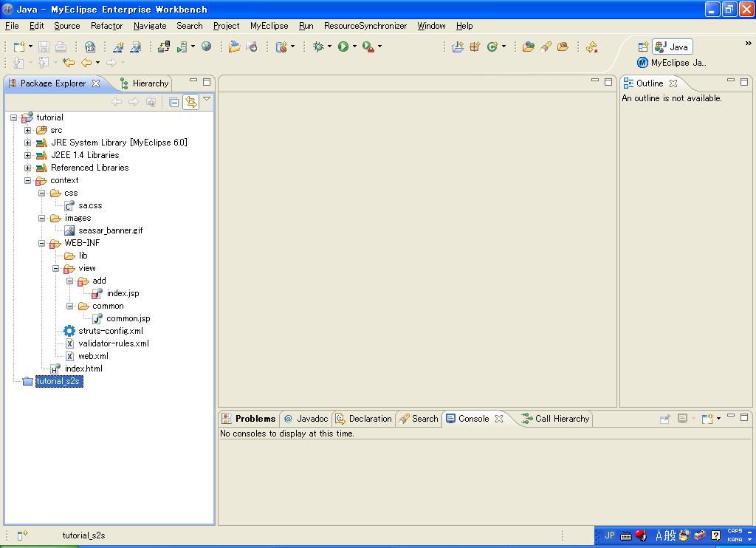Screen dimensions: 756x548
Task: Collapse the WEB-INF folder node
Action: tap(42, 243)
